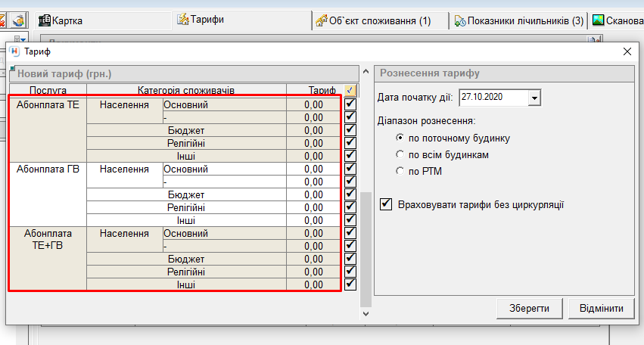Click the select-all checkmark icon in tariff header
The height and width of the screenshot is (345, 644).
pos(349,90)
